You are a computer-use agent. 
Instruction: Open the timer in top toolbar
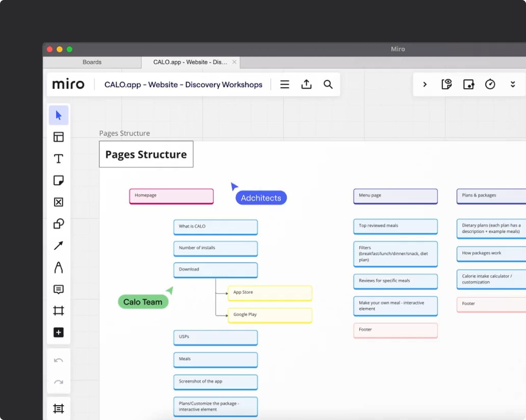[x=490, y=84]
